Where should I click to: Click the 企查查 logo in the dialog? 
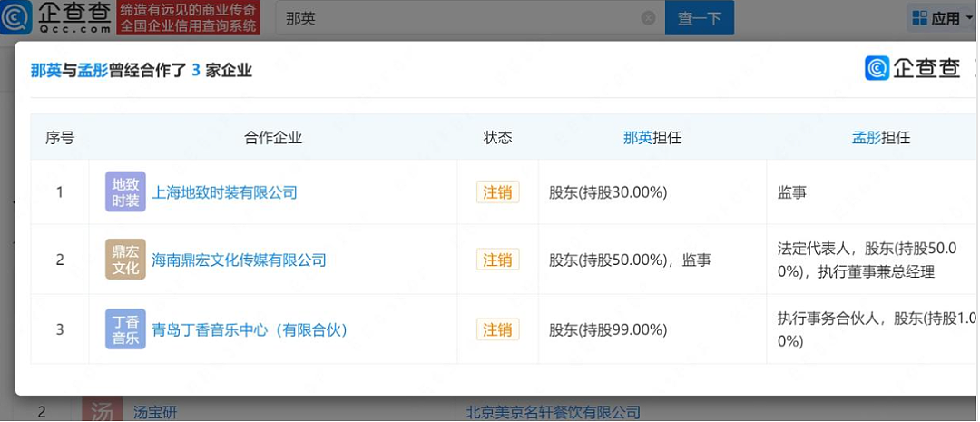tap(913, 68)
